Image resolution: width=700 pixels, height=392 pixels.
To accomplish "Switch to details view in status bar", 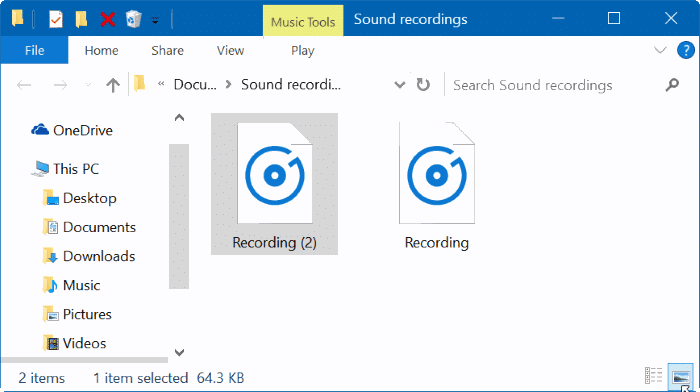I will coord(654,375).
